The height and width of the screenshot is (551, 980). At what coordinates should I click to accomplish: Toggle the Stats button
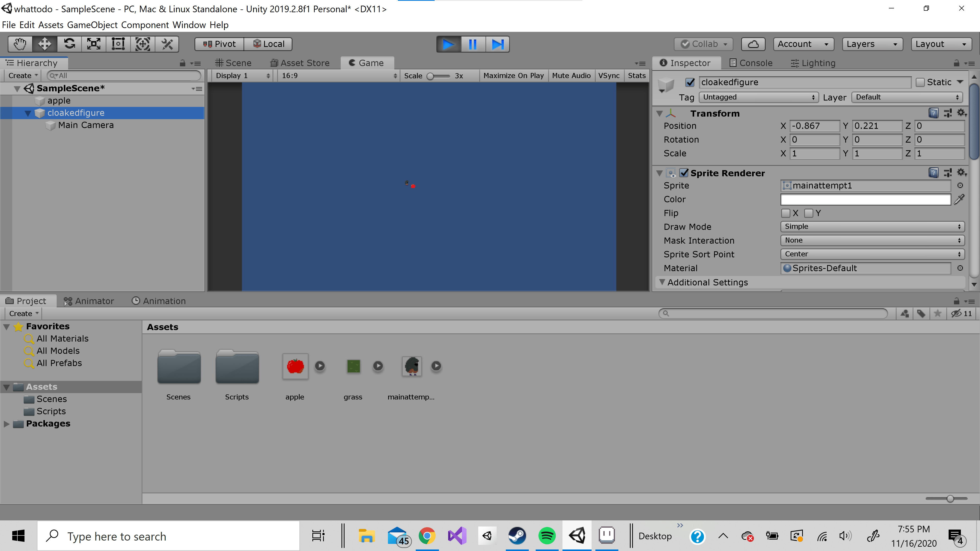pos(636,76)
